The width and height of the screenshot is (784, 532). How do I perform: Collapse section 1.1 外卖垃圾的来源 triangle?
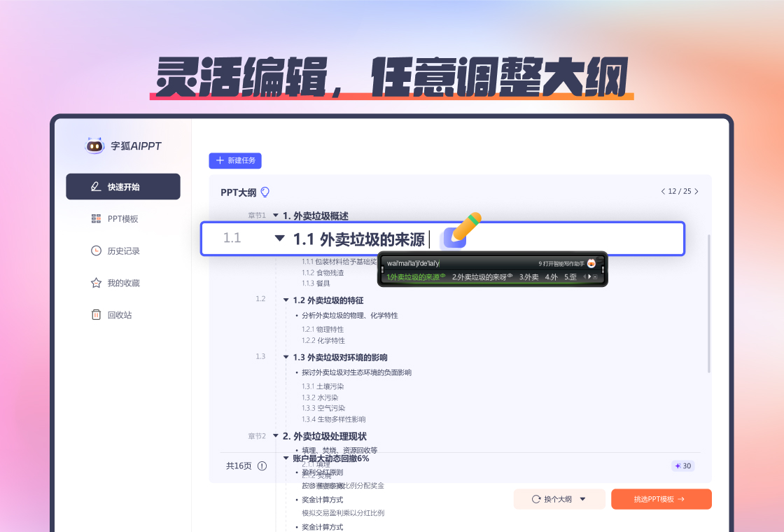[279, 238]
